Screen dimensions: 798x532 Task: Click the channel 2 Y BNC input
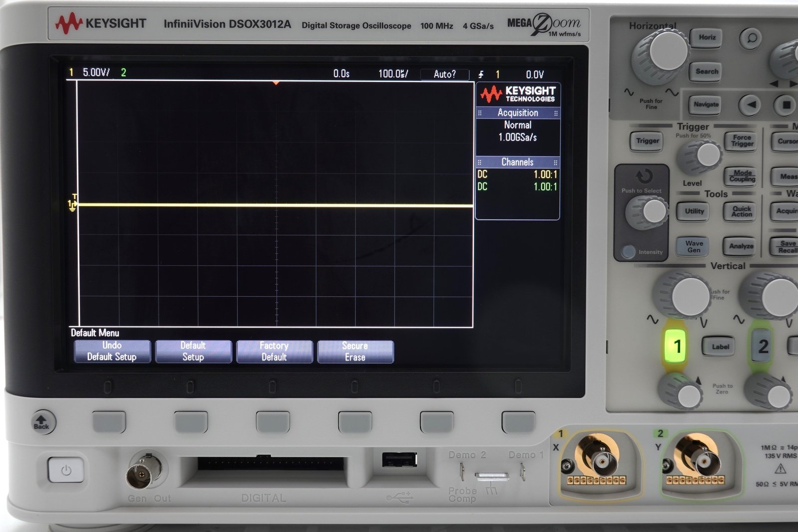(x=700, y=459)
